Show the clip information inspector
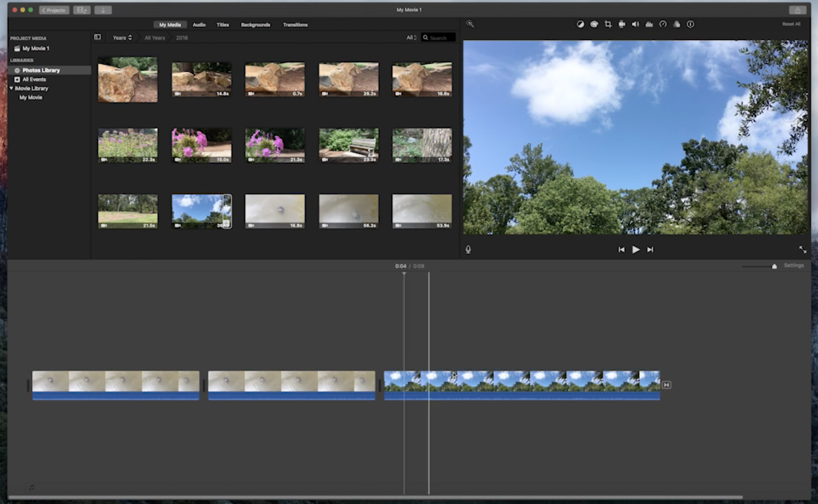The image size is (818, 504). (x=690, y=24)
